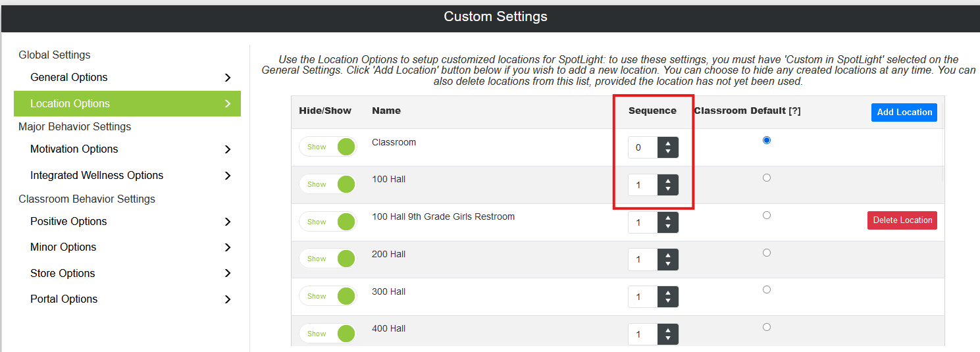Open Minor Options menu item
The height and width of the screenshot is (352, 980).
pyautogui.click(x=127, y=247)
